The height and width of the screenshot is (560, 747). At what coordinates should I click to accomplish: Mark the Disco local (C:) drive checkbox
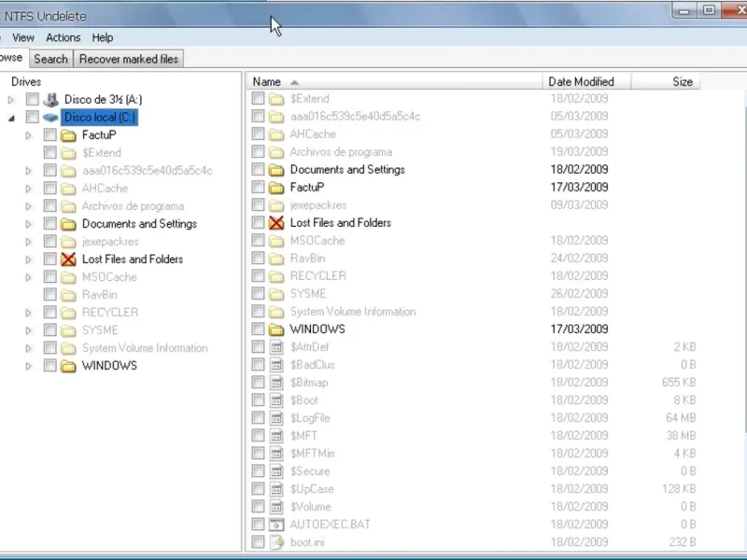[32, 118]
